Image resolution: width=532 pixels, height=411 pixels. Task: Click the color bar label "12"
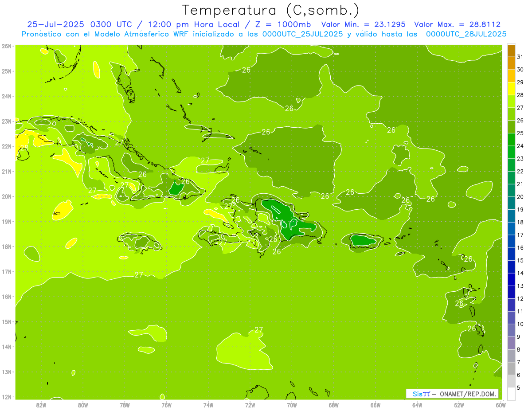click(520, 298)
